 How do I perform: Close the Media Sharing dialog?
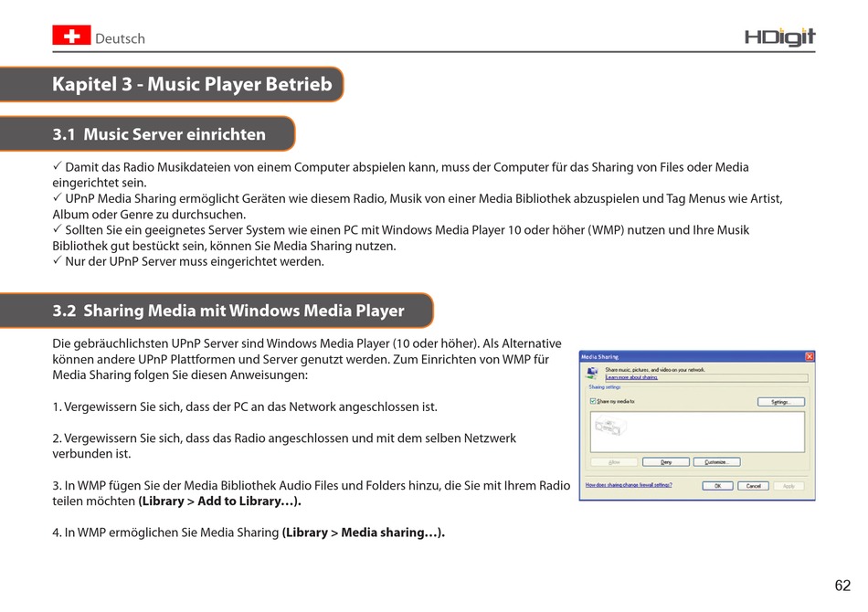[810, 356]
